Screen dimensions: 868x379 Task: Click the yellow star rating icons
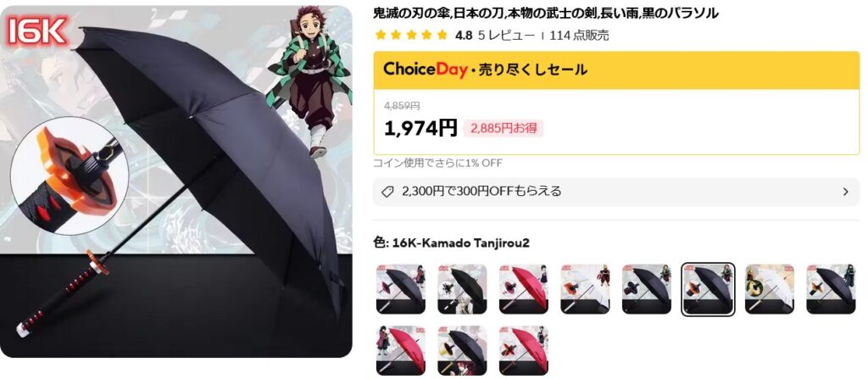(411, 36)
